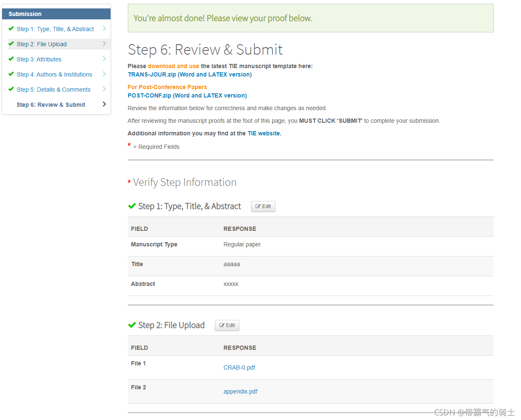This screenshot has height=420, width=521.
Task: Go to Step 1: Type, Title, & Abstract
Action: point(55,29)
